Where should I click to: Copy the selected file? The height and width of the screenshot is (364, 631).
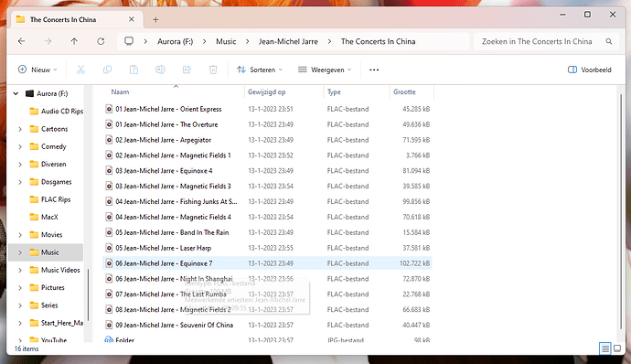pyautogui.click(x=107, y=70)
